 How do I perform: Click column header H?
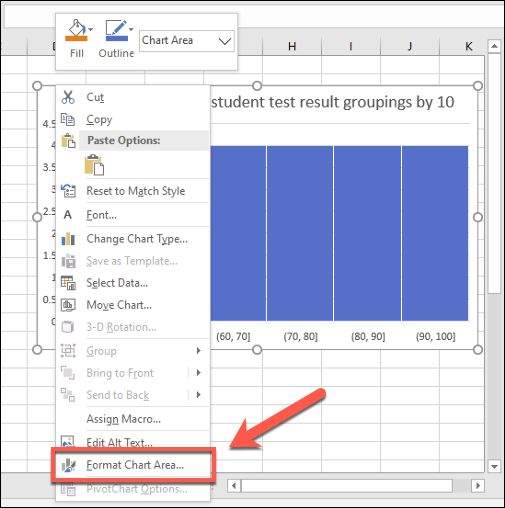tap(292, 46)
